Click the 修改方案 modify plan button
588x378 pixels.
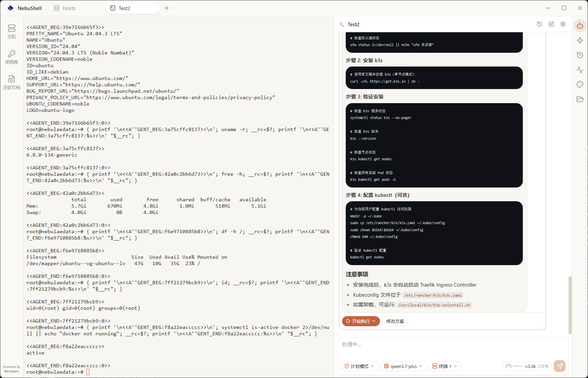coord(395,321)
